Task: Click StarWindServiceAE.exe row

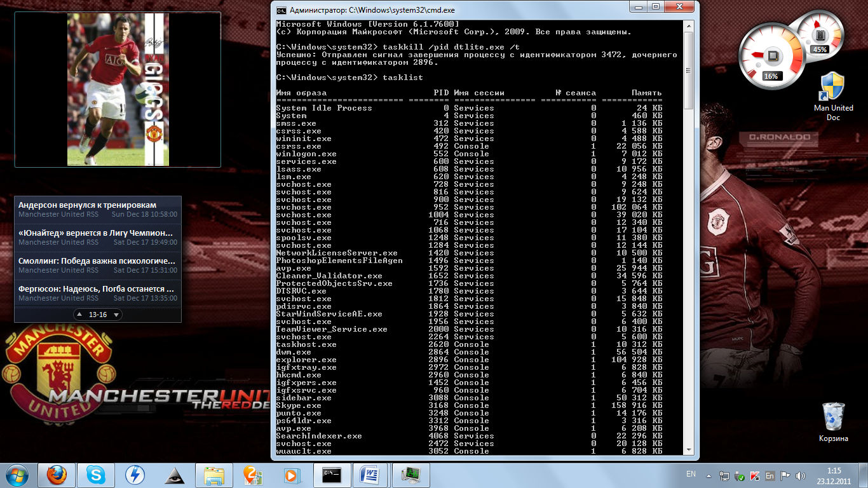Action: pos(469,314)
